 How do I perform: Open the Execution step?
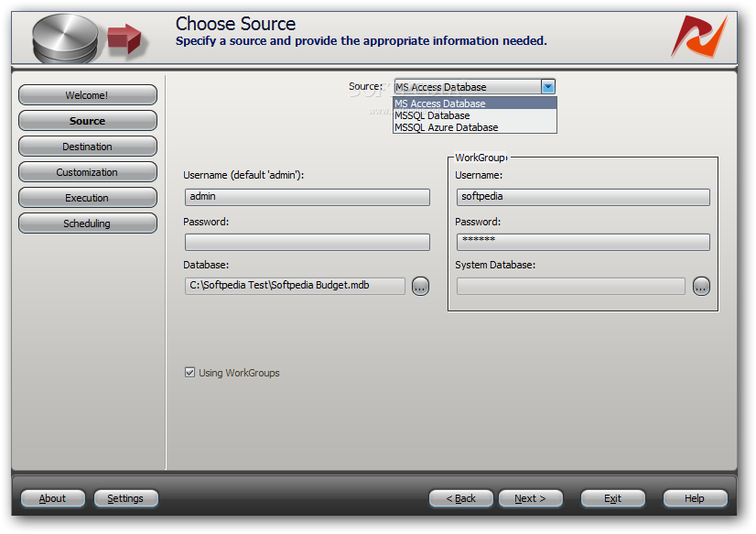click(x=87, y=197)
